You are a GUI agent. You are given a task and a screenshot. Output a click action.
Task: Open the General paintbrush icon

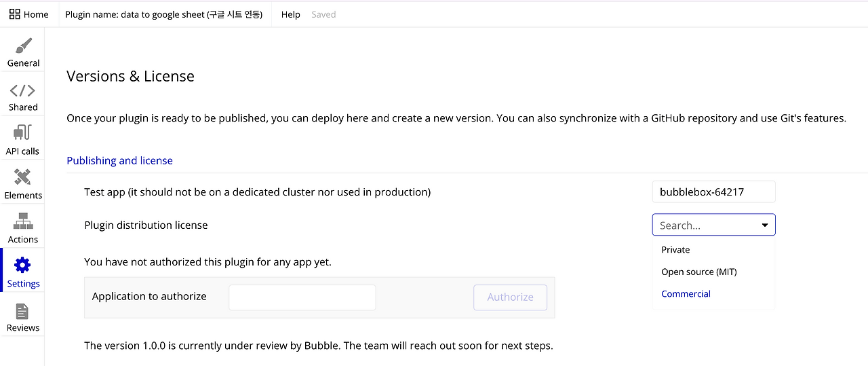click(23, 46)
